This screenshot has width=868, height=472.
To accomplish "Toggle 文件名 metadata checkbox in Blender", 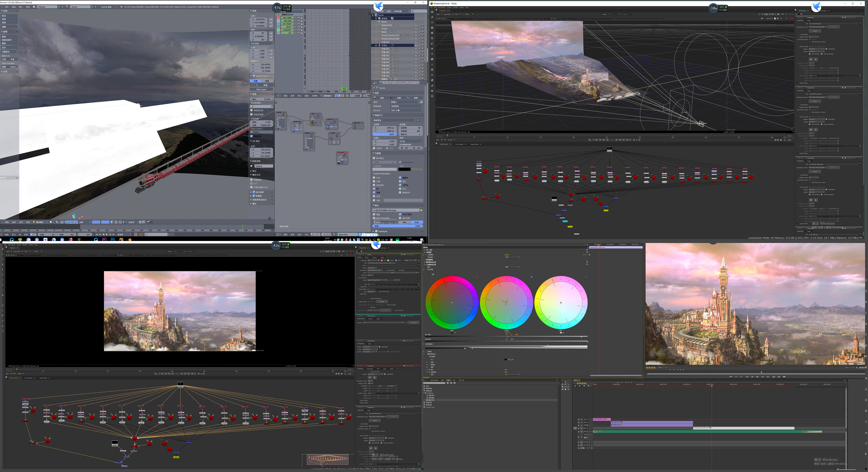I will [x=400, y=185].
